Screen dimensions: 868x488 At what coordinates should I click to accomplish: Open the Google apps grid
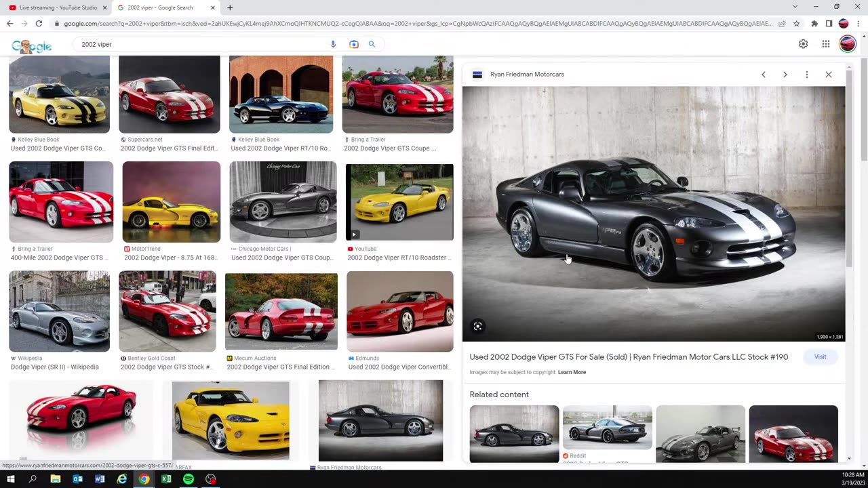825,44
